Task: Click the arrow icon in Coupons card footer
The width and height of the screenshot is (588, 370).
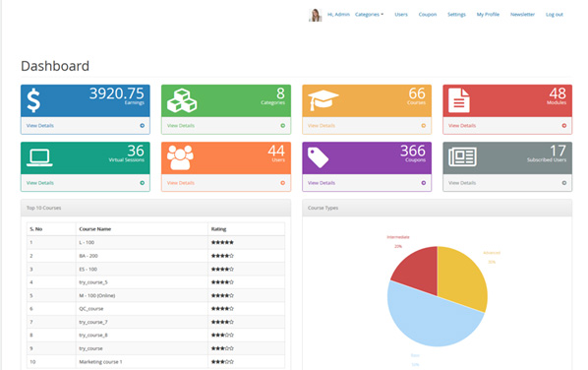Action: [x=424, y=183]
